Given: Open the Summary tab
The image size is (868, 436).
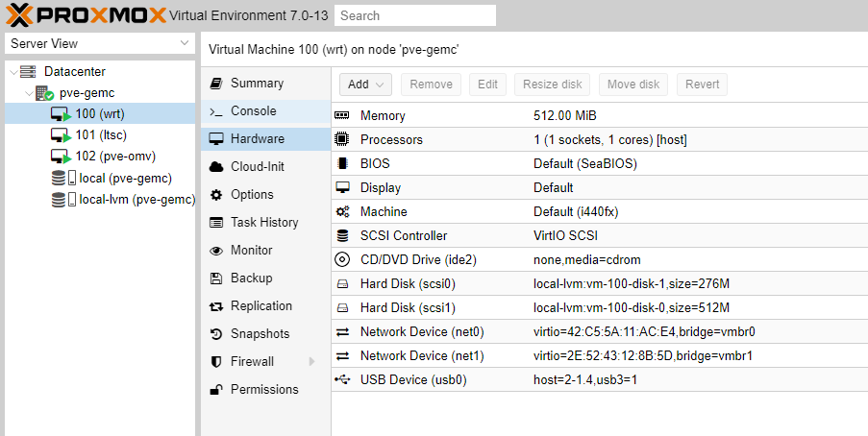Looking at the screenshot, I should (265, 84).
